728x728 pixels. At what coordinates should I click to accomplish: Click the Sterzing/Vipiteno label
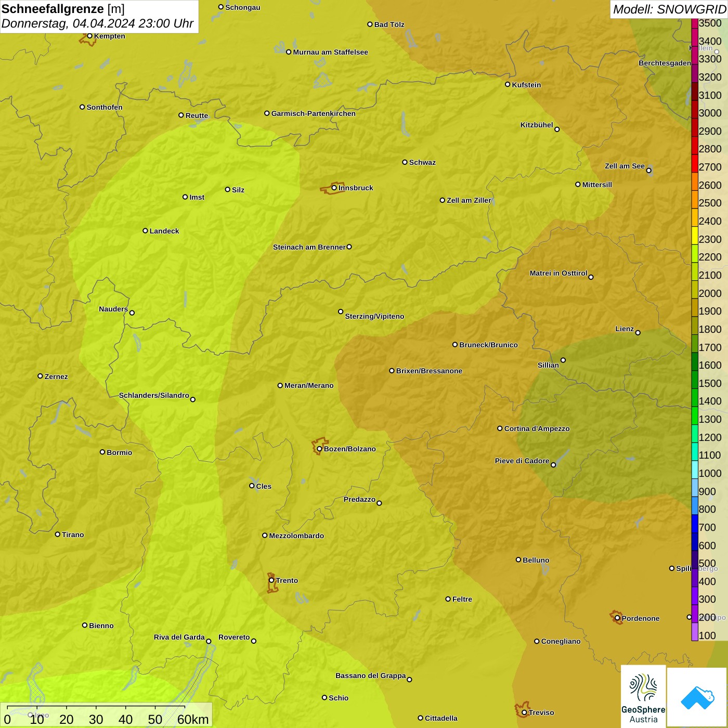point(375,316)
